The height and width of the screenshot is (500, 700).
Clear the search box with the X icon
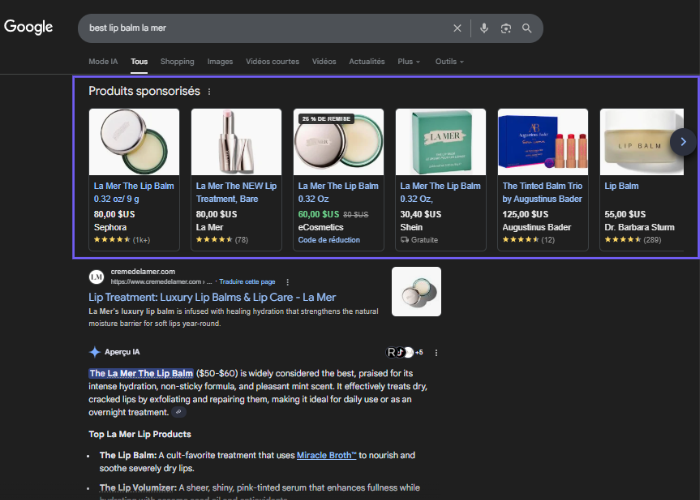click(x=457, y=28)
